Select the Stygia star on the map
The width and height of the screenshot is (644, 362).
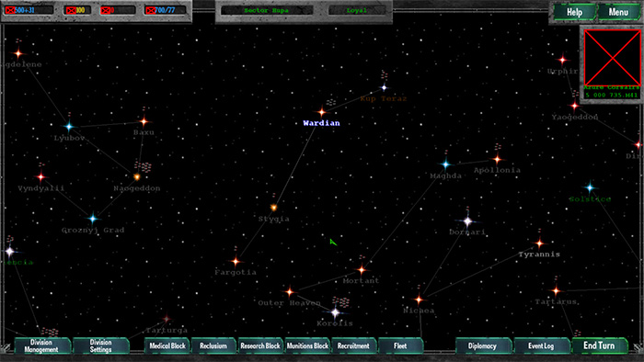tap(273, 208)
